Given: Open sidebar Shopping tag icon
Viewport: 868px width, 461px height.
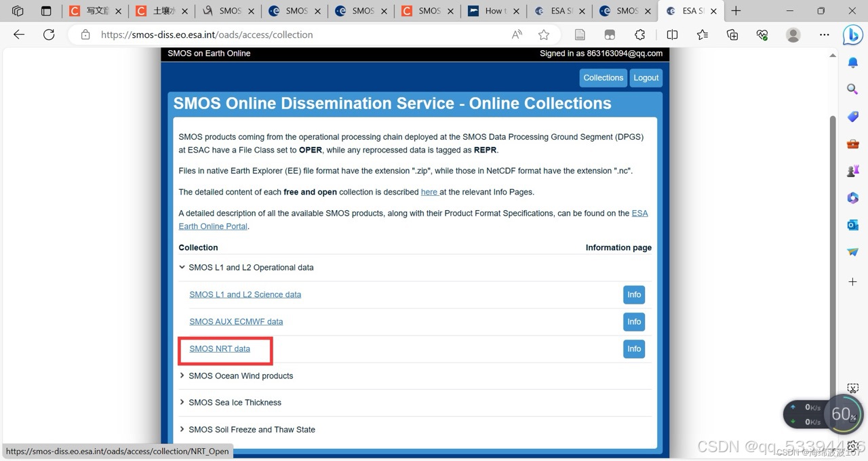Looking at the screenshot, I should pos(853,117).
